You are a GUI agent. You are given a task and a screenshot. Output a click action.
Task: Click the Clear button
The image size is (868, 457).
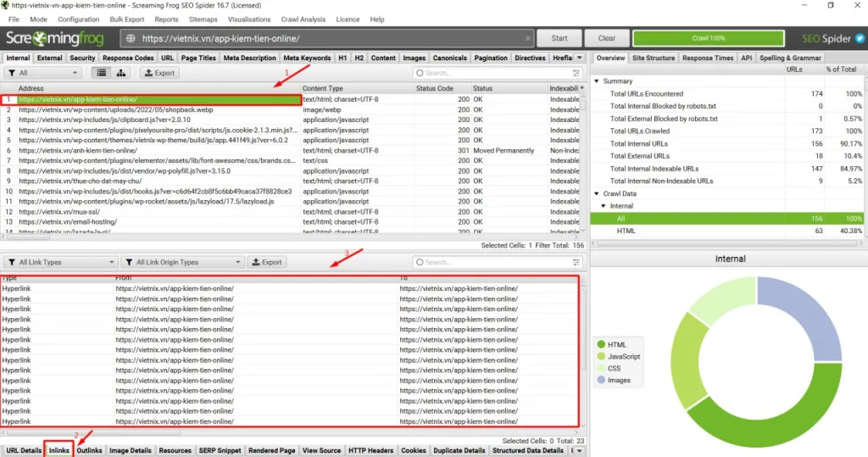pos(607,38)
